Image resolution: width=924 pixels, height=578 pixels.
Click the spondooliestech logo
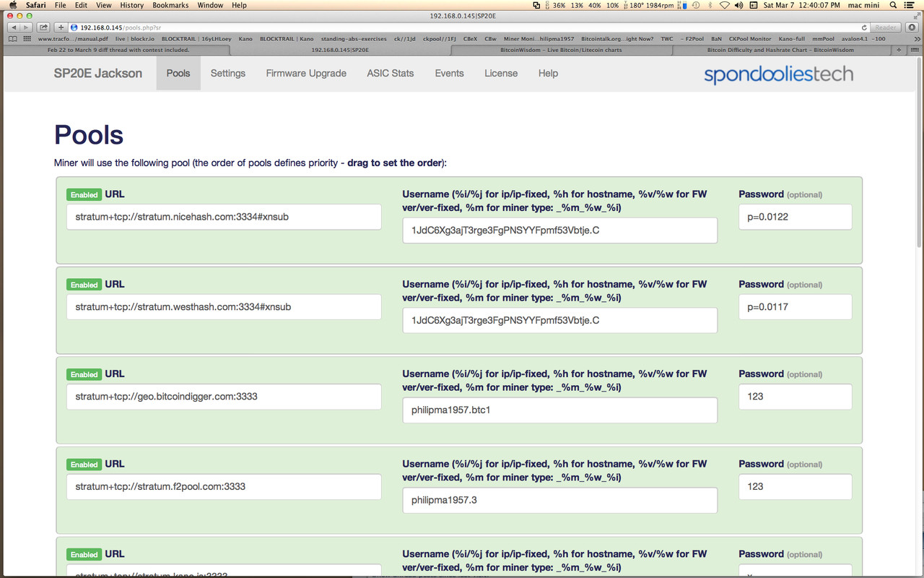(x=778, y=74)
